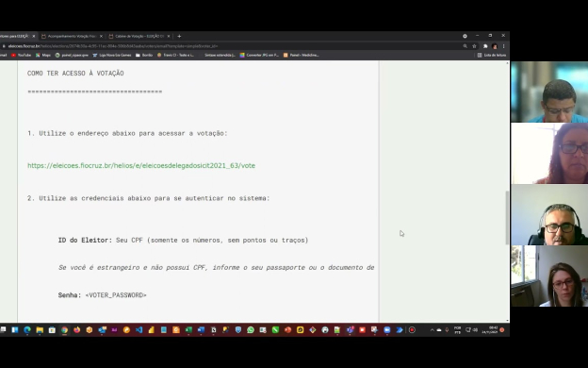Switch to the Acompanhamento Votação tab

click(x=72, y=36)
